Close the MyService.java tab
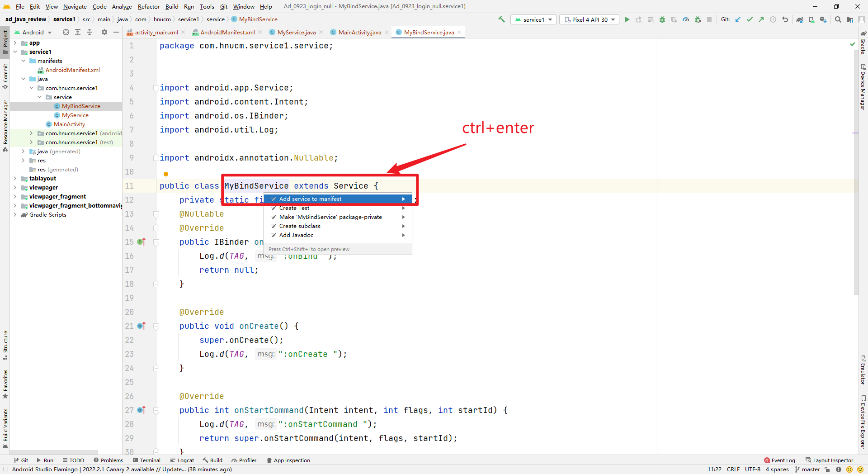This screenshot has height=474, width=868. (x=321, y=32)
